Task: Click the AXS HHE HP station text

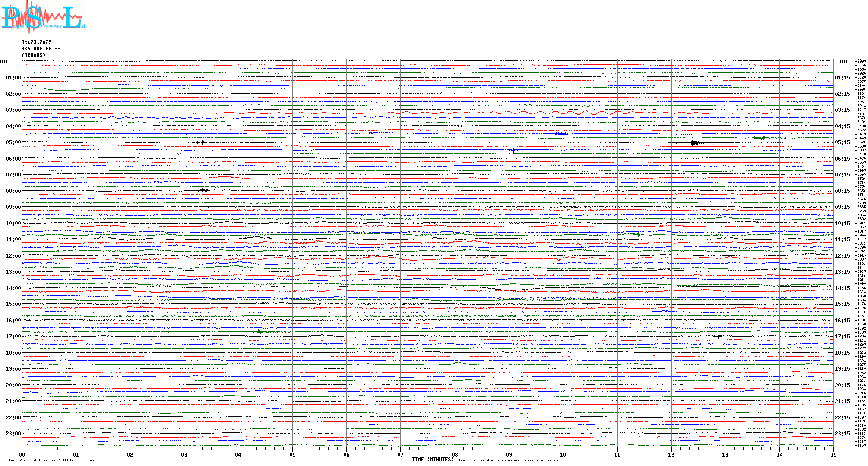Action: (x=41, y=49)
